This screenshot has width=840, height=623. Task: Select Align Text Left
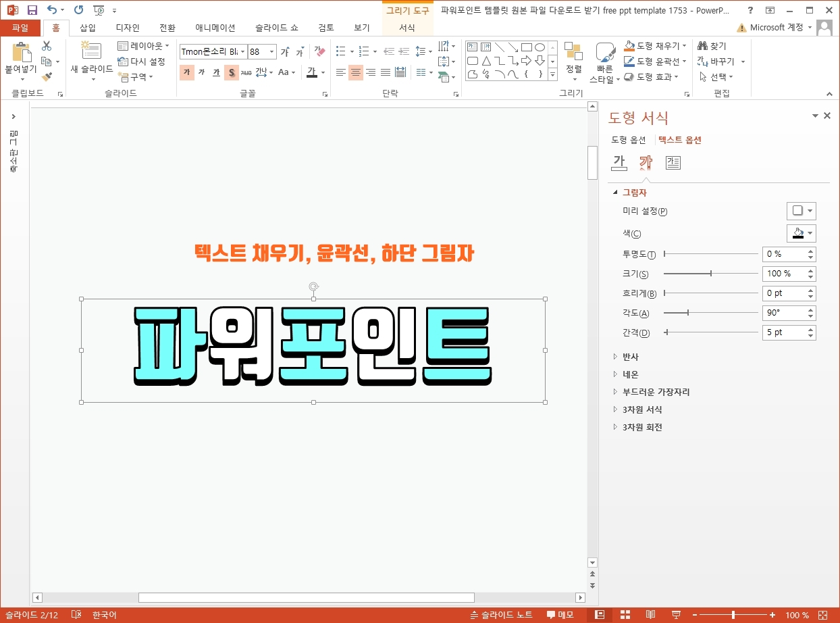pos(341,72)
